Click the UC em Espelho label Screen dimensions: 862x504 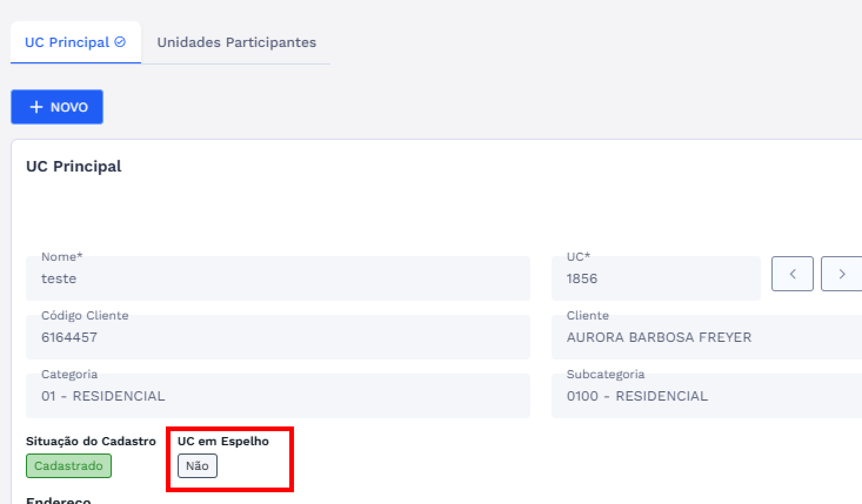[223, 441]
